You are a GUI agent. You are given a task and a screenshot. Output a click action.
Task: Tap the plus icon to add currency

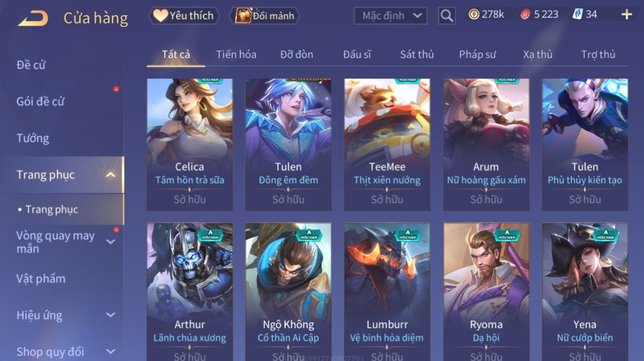[x=626, y=15]
